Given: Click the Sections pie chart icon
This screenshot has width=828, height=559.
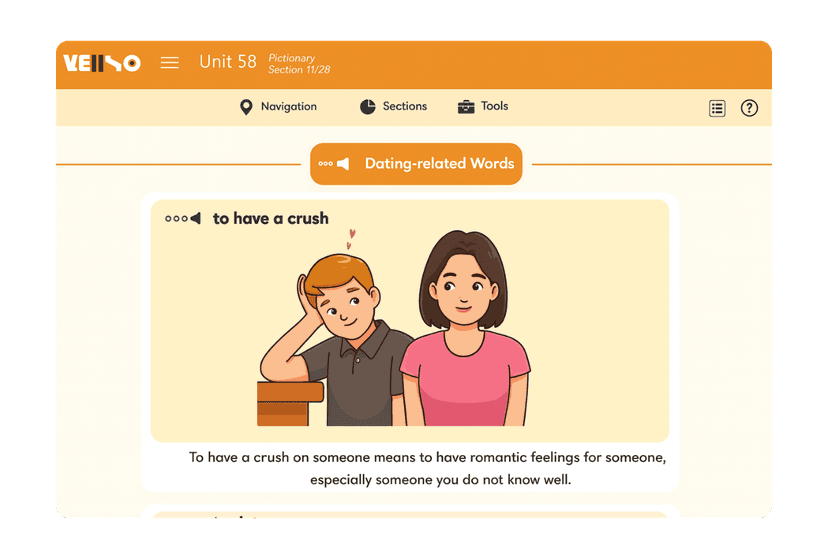Looking at the screenshot, I should coord(368,107).
